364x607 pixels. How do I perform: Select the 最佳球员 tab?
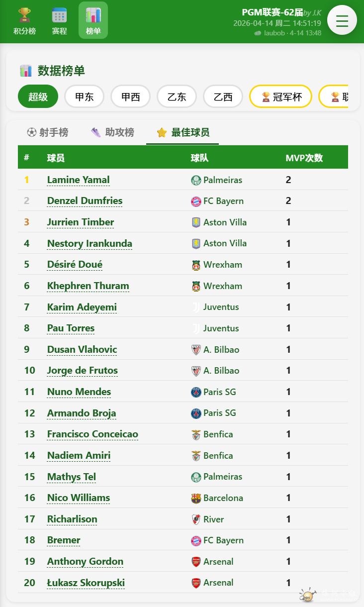182,132
